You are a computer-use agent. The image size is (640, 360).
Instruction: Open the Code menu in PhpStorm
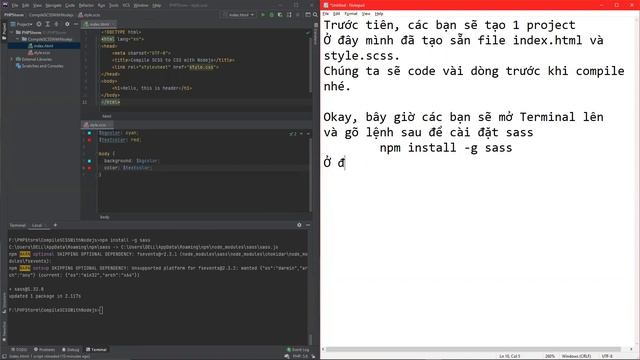tap(70, 5)
